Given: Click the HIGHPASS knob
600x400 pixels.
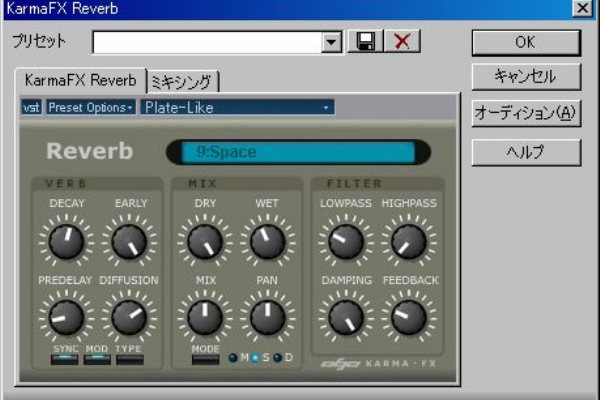Looking at the screenshot, I should pos(409,242).
